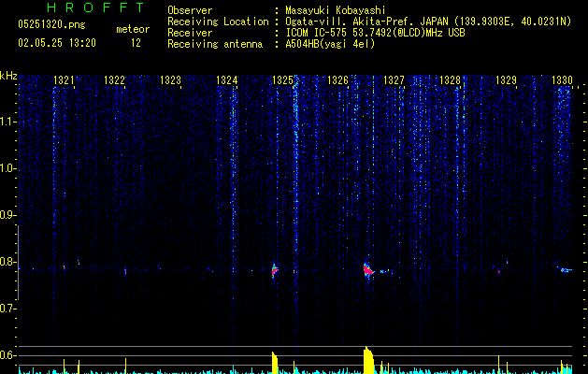
Task: Click the Receiving antenna label
Action: point(215,44)
